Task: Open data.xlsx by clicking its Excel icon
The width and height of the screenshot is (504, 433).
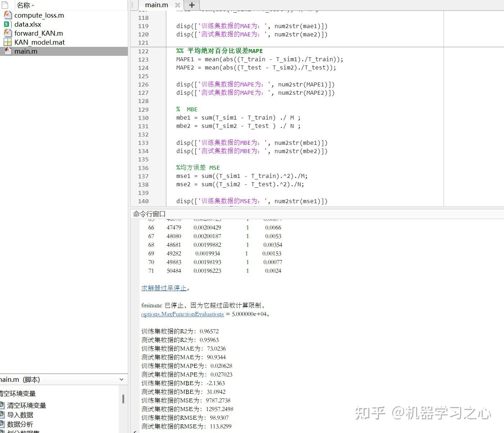Action: pyautogui.click(x=7, y=24)
